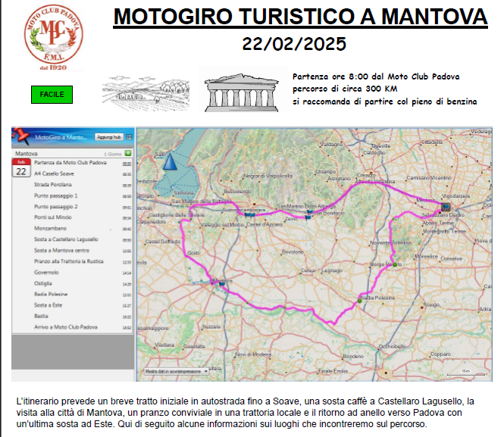504x437 pixels.
Task: Click the blue north arrow on the map
Action: pyautogui.click(x=170, y=162)
